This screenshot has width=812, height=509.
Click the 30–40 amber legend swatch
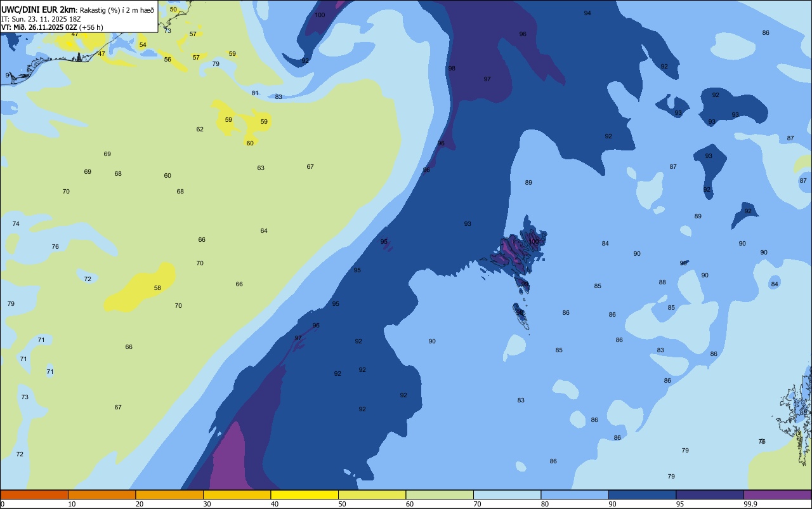(x=237, y=494)
